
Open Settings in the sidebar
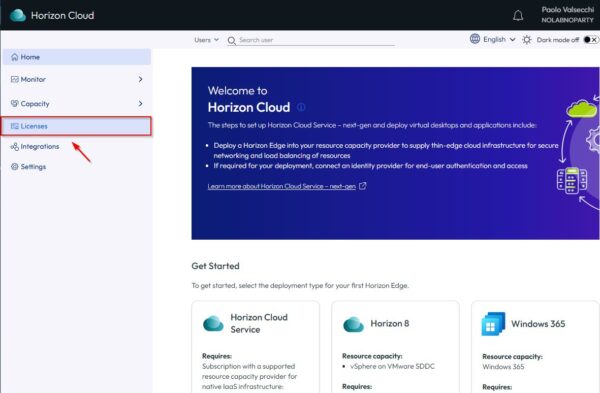(x=77, y=166)
